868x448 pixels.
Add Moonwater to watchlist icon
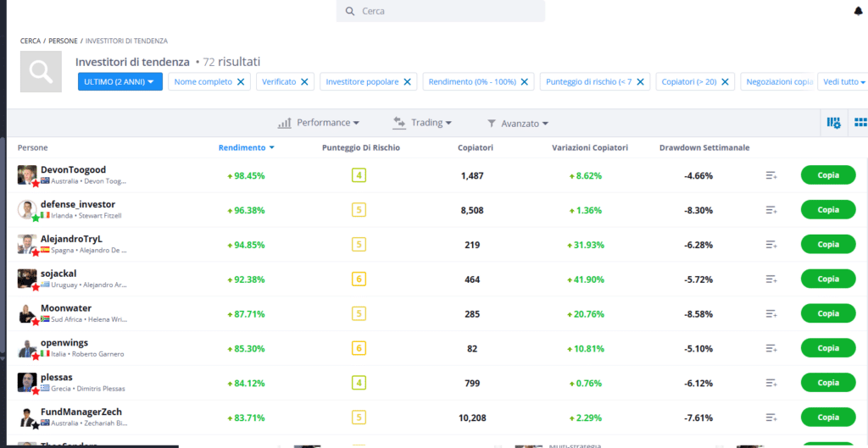(771, 313)
